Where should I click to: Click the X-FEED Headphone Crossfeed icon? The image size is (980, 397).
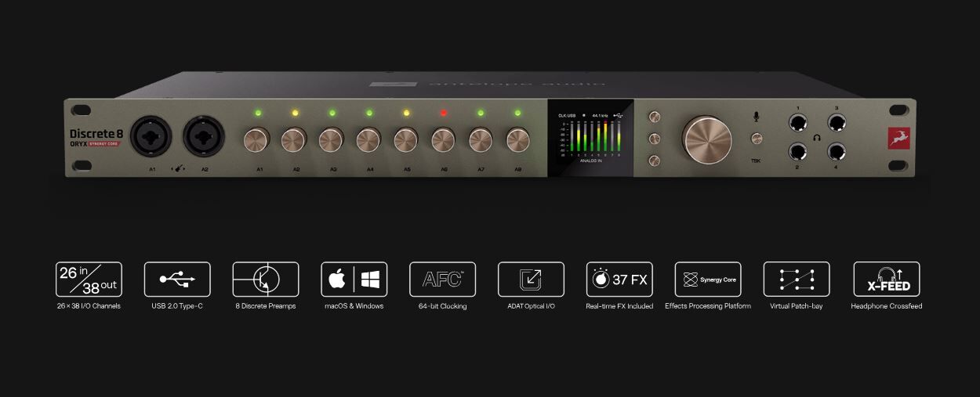pyautogui.click(x=886, y=280)
